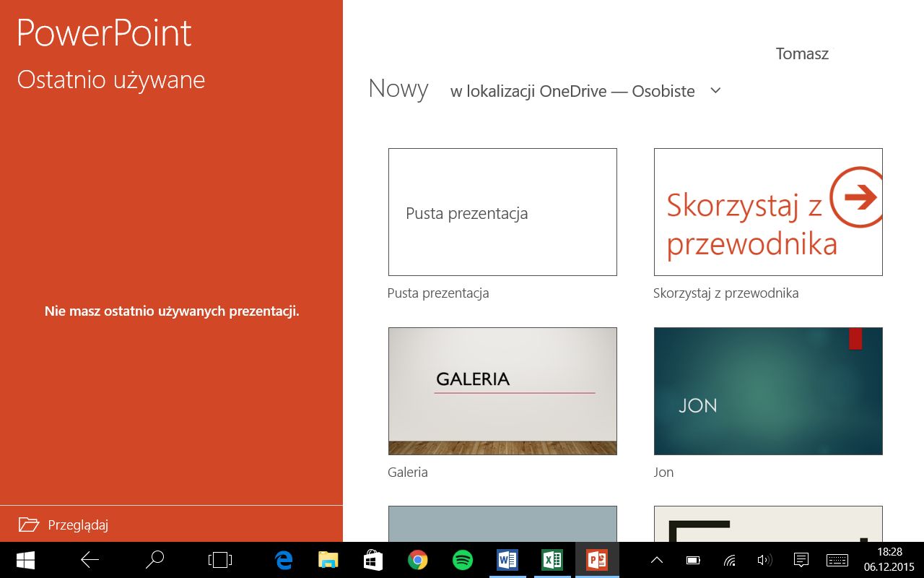The width and height of the screenshot is (924, 578).
Task: Click the 'Galeria' caption label
Action: click(x=408, y=473)
